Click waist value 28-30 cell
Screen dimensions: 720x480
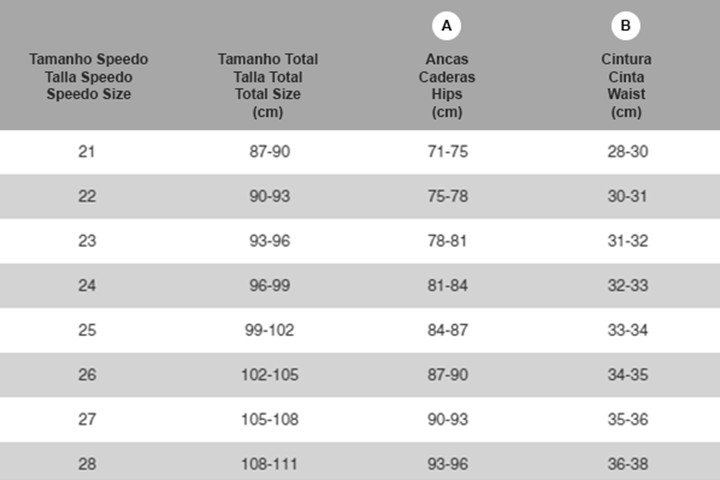coord(628,152)
